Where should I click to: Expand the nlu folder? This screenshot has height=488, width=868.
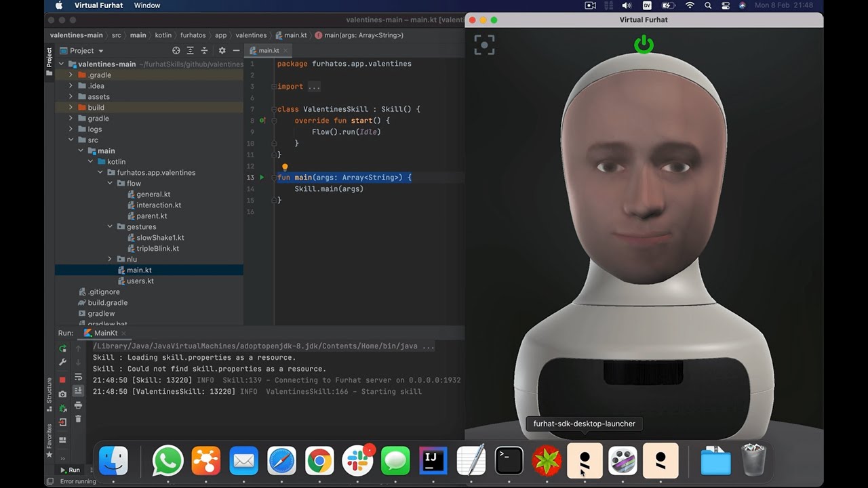click(x=110, y=260)
